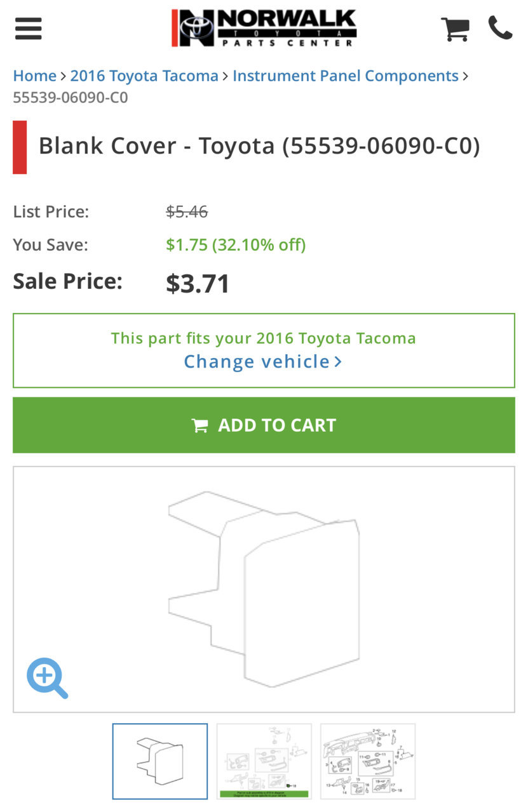528x812 pixels.
Task: Click the red accent bar beside title
Action: click(x=20, y=147)
